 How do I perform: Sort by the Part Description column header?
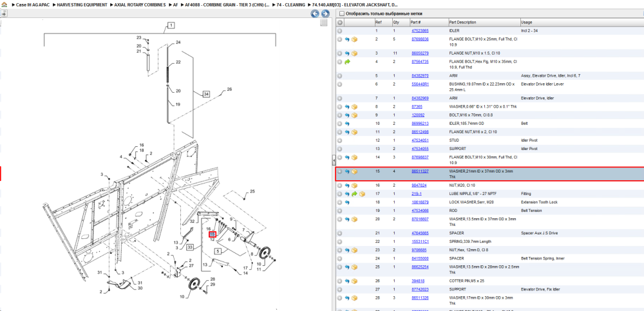484,22
